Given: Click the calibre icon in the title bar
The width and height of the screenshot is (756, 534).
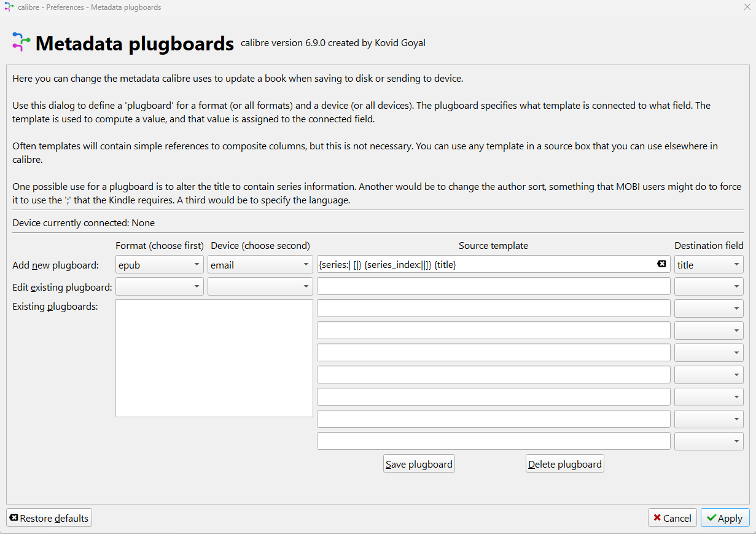Looking at the screenshot, I should pos(9,7).
